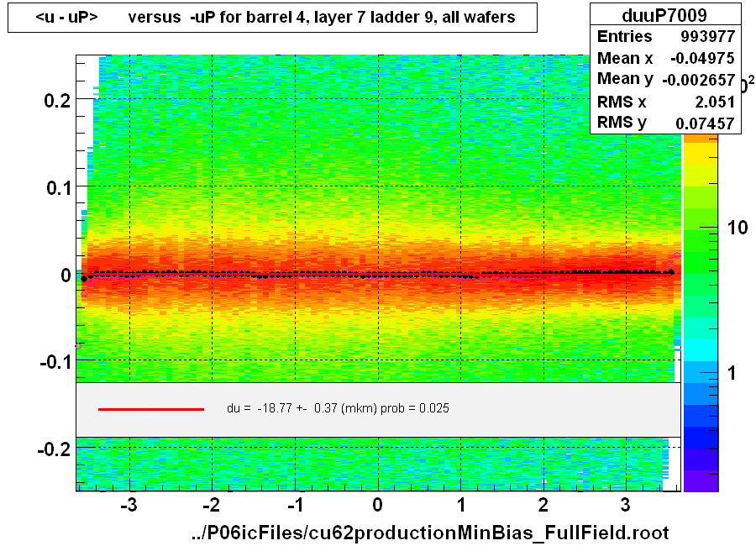Select the duuP7009 stats box title
Image resolution: width=756 pixels, height=546 pixels.
point(665,15)
